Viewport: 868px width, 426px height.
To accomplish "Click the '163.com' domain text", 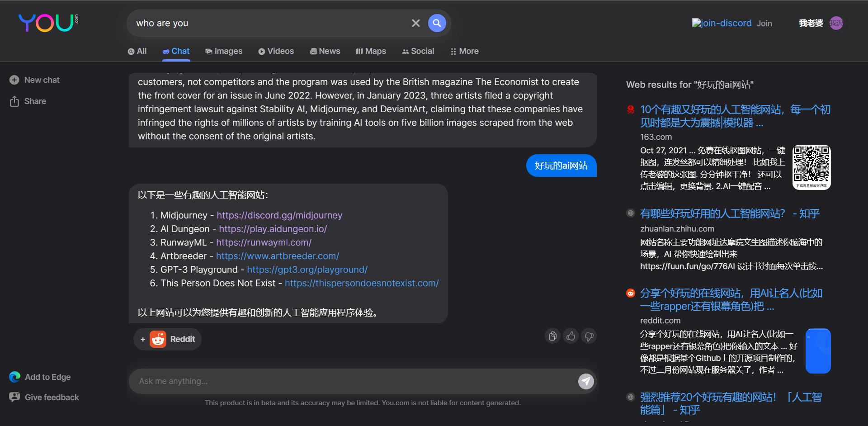I will click(x=656, y=137).
